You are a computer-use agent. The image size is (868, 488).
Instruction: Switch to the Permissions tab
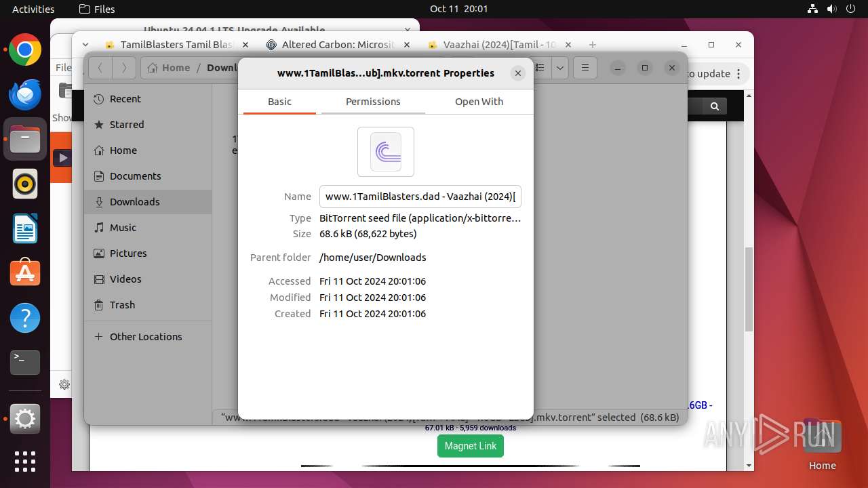[x=373, y=102]
